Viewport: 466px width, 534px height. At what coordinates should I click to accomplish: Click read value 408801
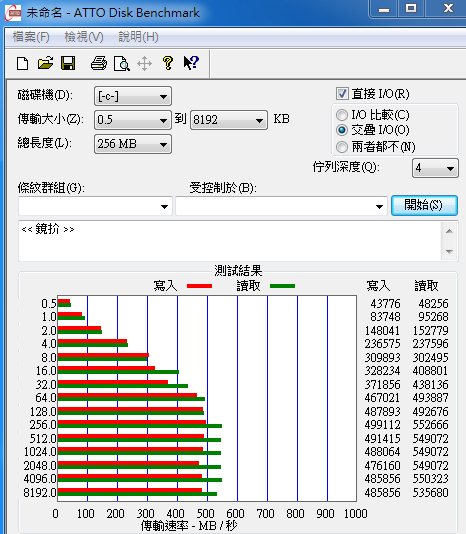pos(431,371)
